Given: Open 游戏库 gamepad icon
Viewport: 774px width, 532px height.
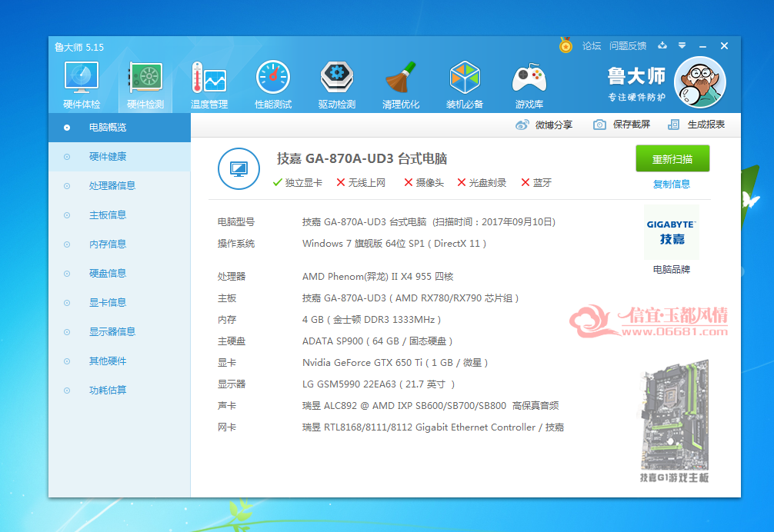Looking at the screenshot, I should [529, 85].
